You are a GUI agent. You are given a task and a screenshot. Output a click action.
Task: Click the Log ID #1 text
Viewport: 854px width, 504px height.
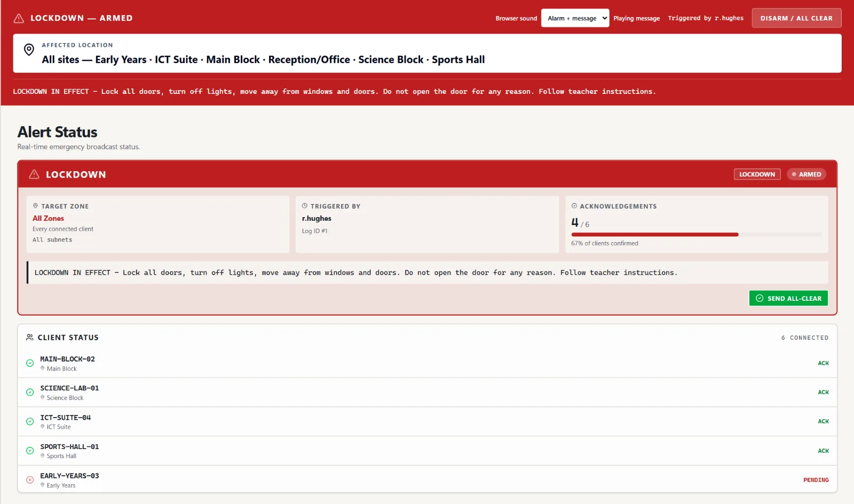(314, 231)
